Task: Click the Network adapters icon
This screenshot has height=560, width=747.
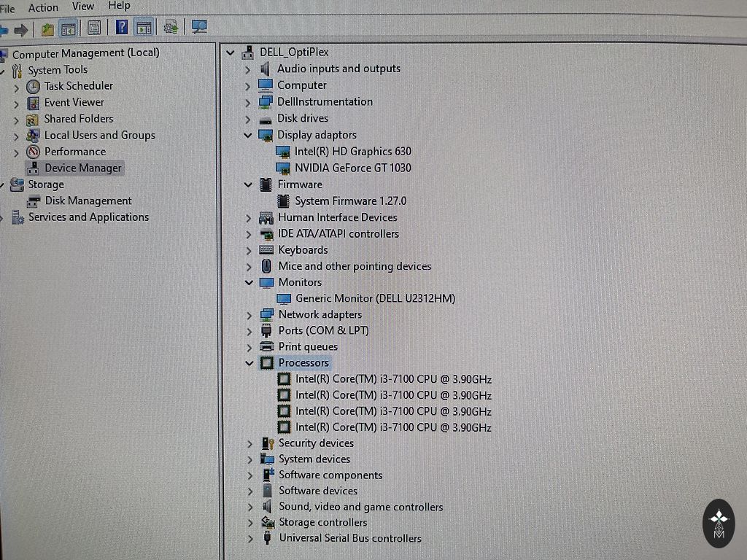Action: pyautogui.click(x=267, y=315)
